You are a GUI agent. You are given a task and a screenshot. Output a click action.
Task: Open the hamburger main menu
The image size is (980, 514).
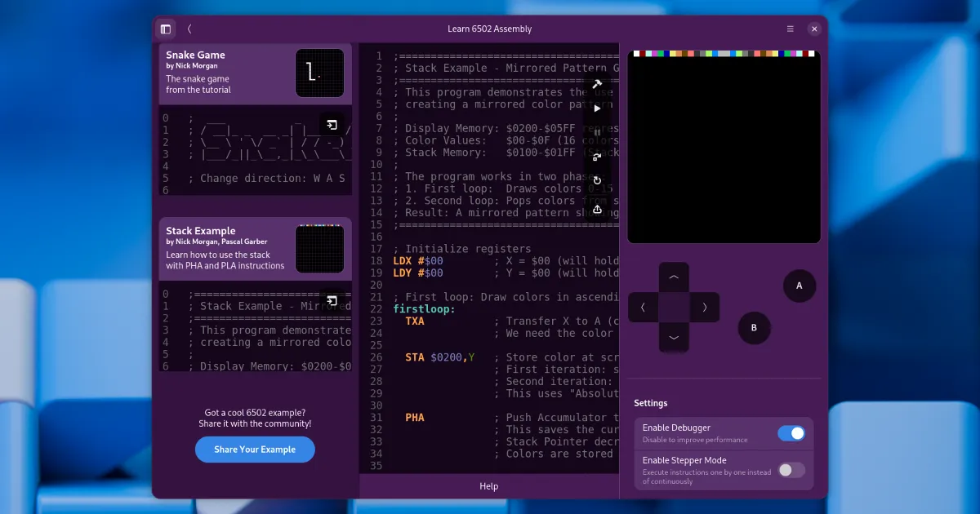point(790,29)
